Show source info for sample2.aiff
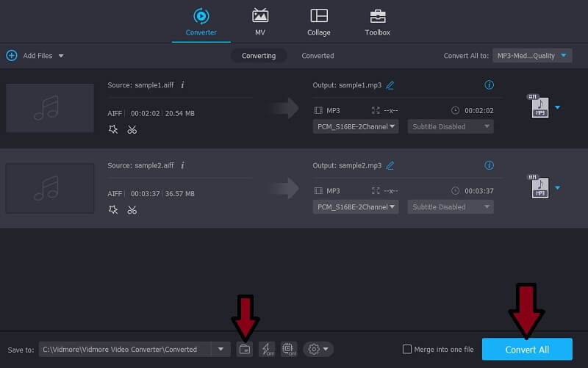Image resolution: width=588 pixels, height=368 pixels. (182, 165)
